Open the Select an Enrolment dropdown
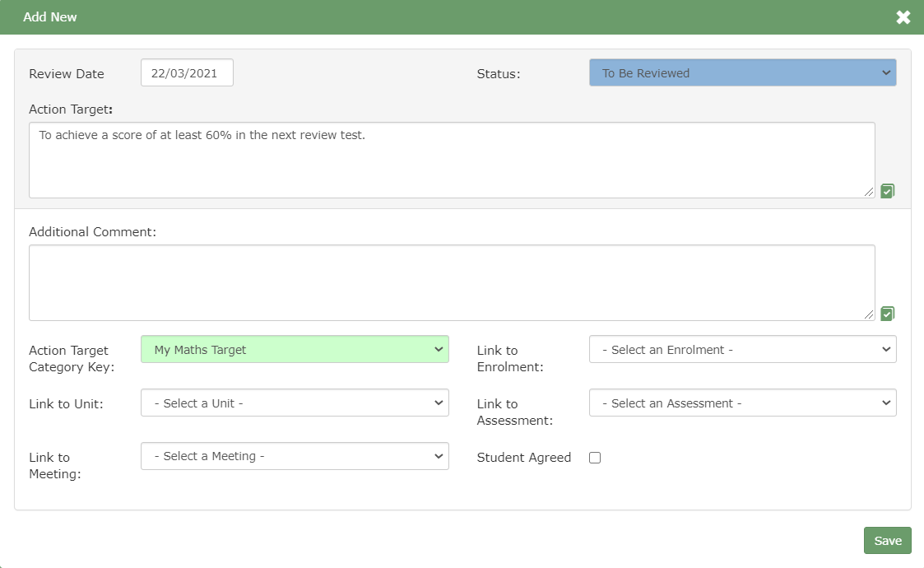 coord(742,349)
